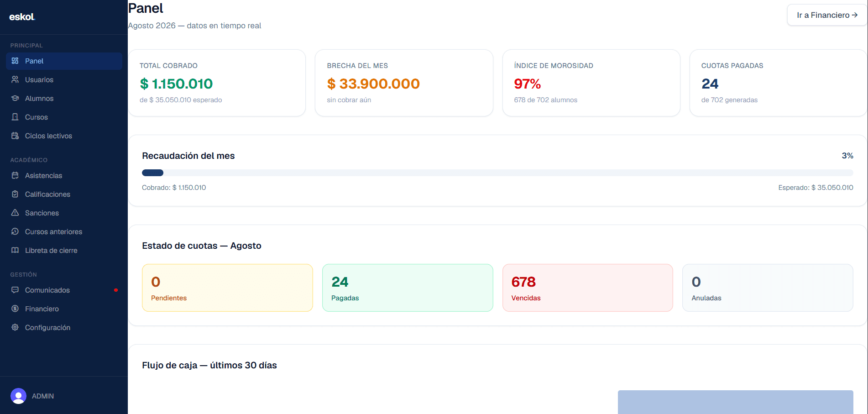Click the ADMIN username label
The width and height of the screenshot is (868, 414).
pyautogui.click(x=43, y=396)
